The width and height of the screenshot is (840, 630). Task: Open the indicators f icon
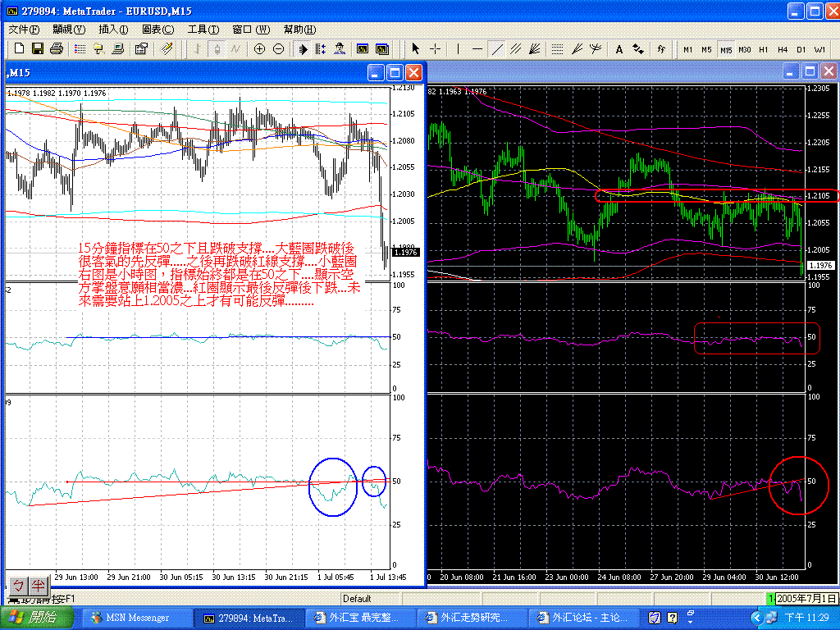661,49
